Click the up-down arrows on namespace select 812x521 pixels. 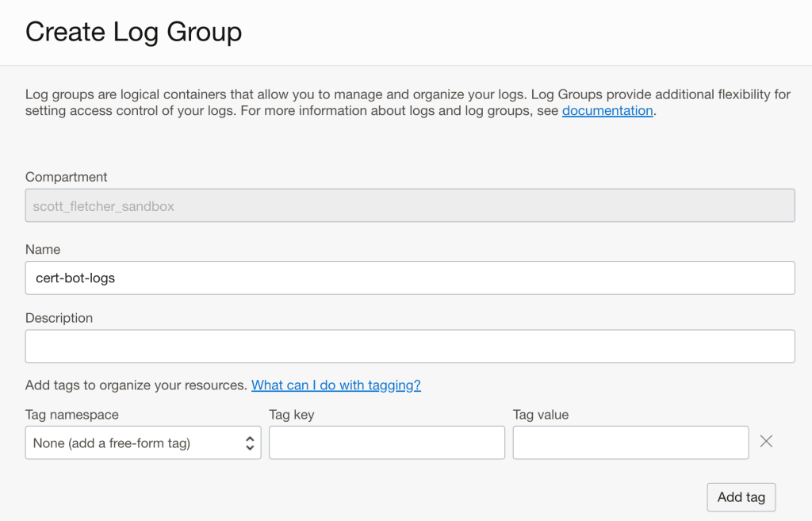250,443
